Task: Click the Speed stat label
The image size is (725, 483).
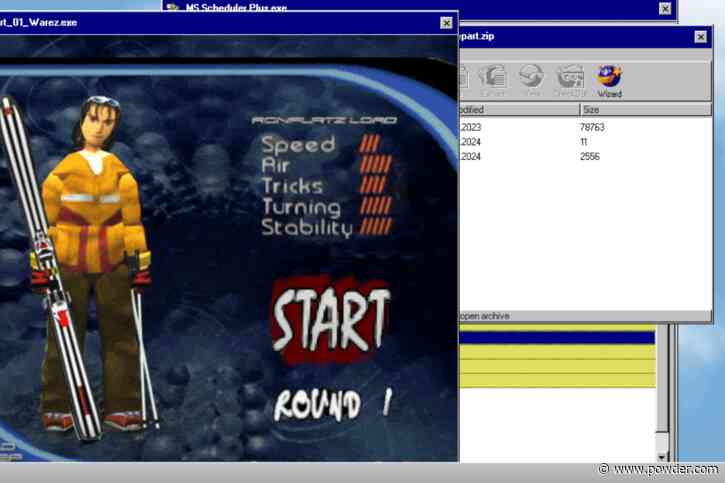Action: (298, 145)
